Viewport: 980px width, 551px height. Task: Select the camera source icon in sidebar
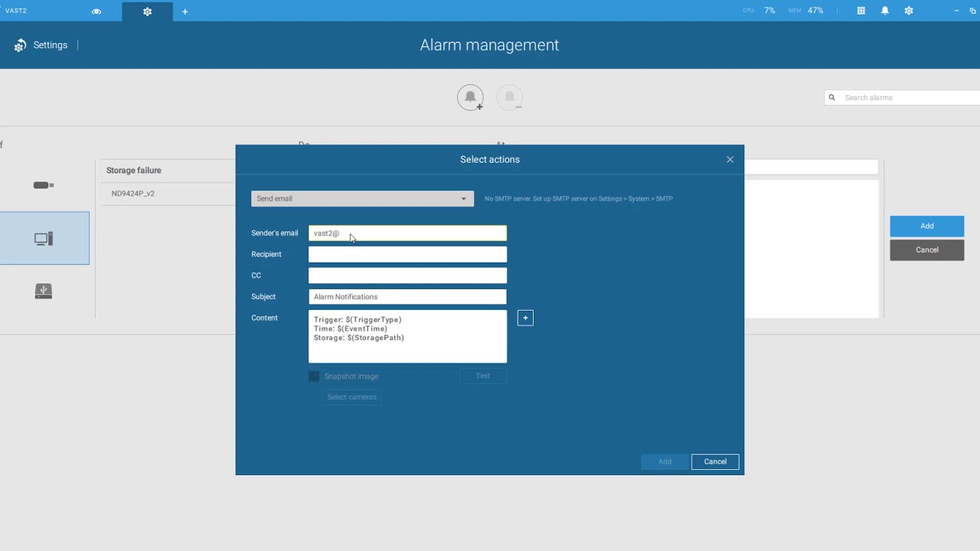coord(44,185)
